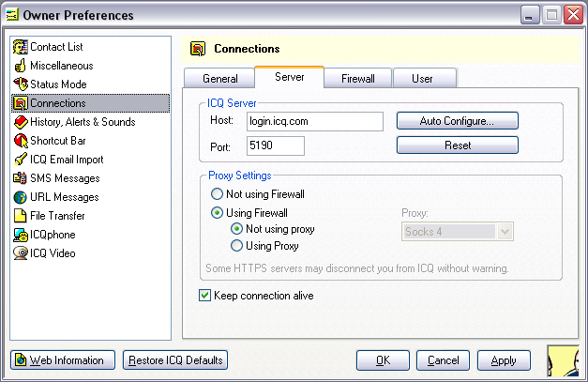
Task: Click the Connections header icon
Action: click(x=198, y=49)
